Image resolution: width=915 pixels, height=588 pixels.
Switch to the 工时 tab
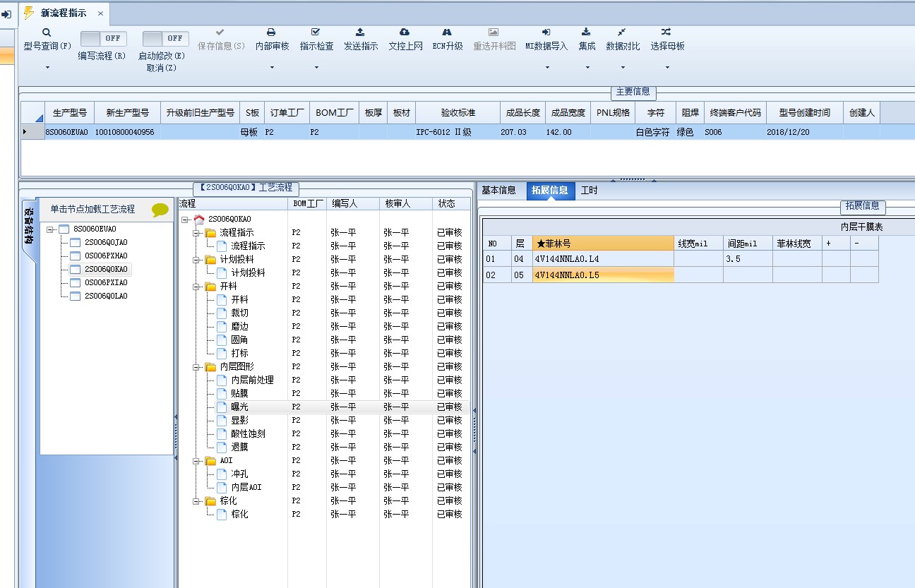click(589, 191)
